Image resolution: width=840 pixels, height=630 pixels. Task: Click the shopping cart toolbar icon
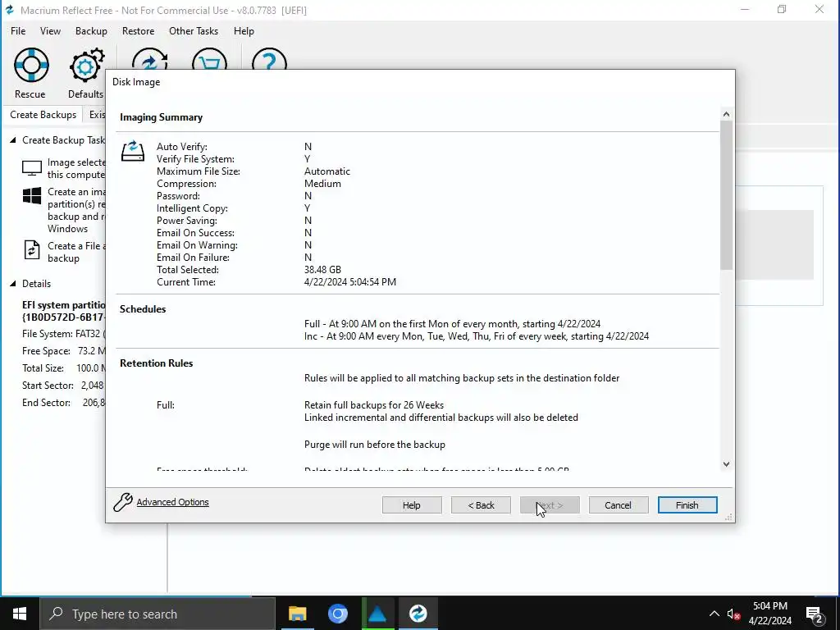209,59
